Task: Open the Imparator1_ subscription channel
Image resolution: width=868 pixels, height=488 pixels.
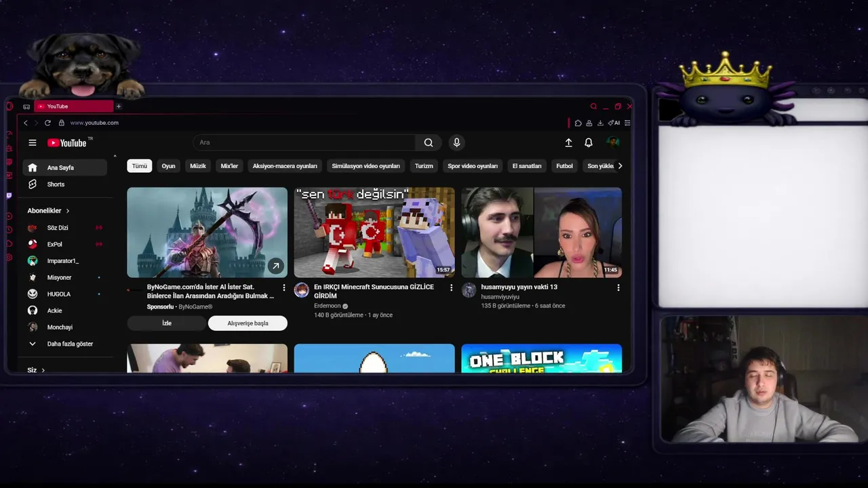Action: (x=65, y=261)
